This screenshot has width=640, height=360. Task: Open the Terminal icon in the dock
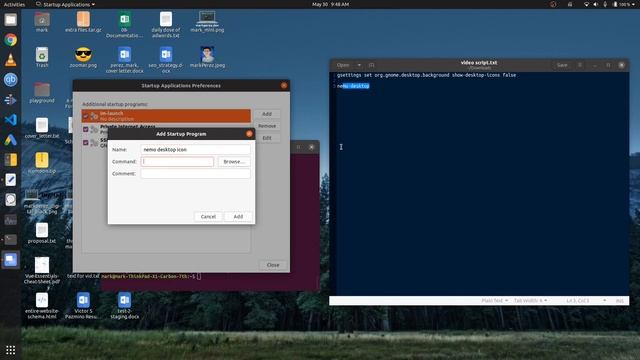pos(11,240)
